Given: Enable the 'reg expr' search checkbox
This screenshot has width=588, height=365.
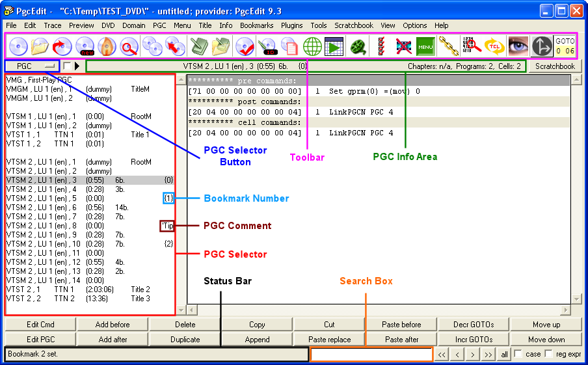Looking at the screenshot, I should click(x=548, y=354).
